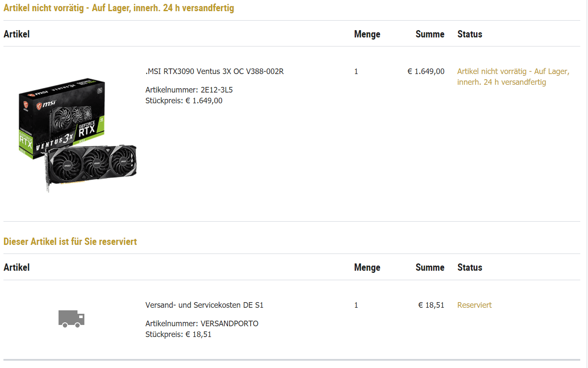Select the Artikelnummer VERSANDPORTO text

pyautogui.click(x=202, y=324)
